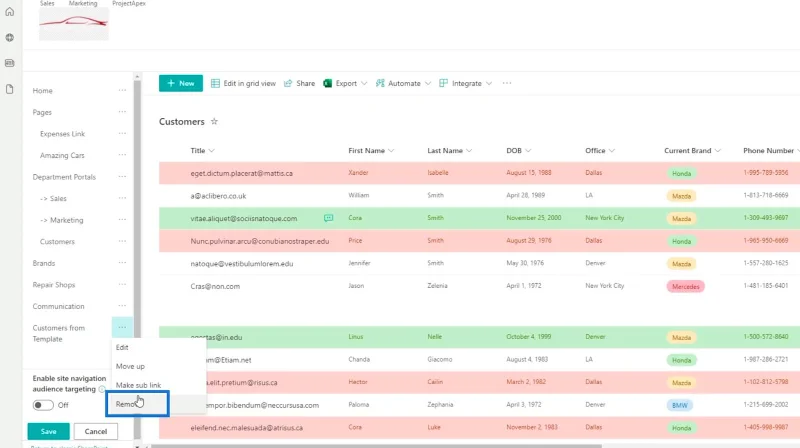Open the Cras@non.com item
This screenshot has width=800, height=448.
tap(215, 286)
